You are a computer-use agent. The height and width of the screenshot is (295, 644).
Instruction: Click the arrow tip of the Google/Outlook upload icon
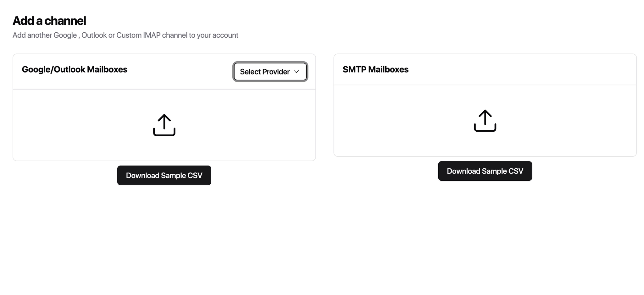164,116
